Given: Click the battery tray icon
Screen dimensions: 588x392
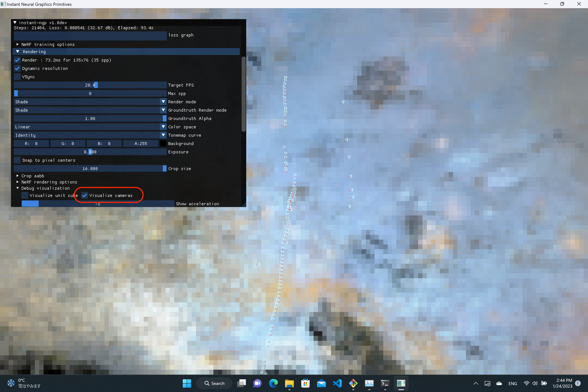Looking at the screenshot, I should pyautogui.click(x=544, y=383).
